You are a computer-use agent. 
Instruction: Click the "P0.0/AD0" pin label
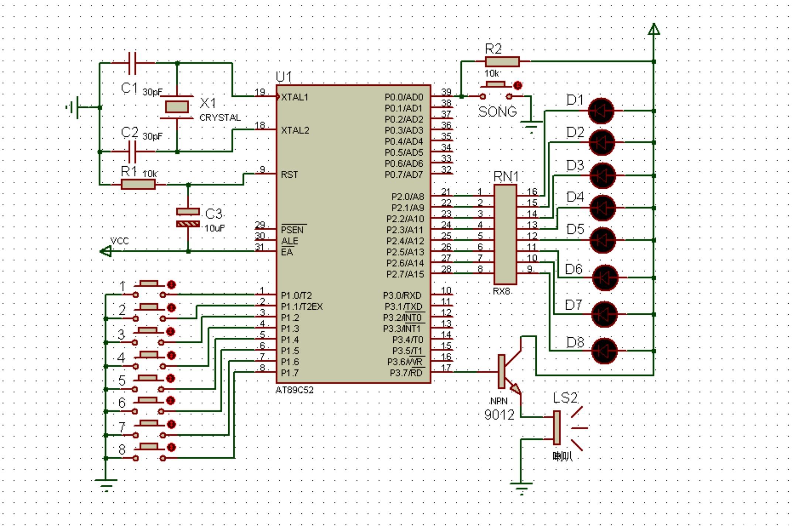404,97
